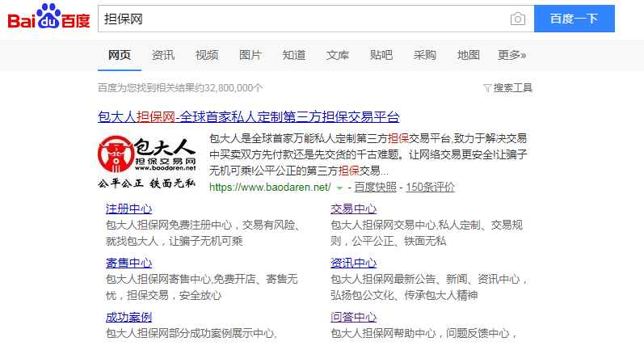The height and width of the screenshot is (350, 644).
Task: Switch to the 资讯 tab
Action: point(163,55)
